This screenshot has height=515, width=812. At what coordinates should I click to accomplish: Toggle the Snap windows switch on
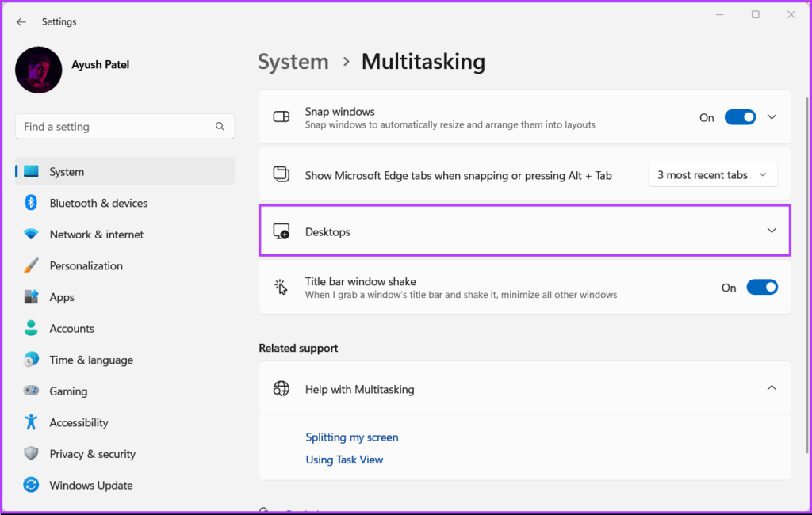coord(740,116)
